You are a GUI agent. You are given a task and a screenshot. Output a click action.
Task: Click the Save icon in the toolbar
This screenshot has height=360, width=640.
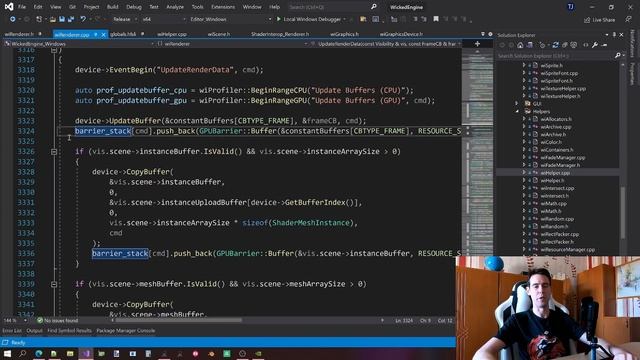pos(62,19)
